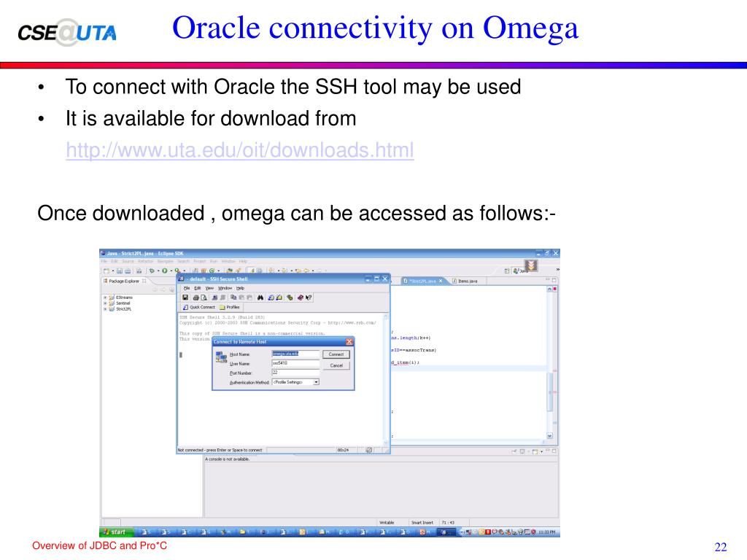Click 'Writable' status bar entry
The height and width of the screenshot is (560, 747).
(387, 522)
